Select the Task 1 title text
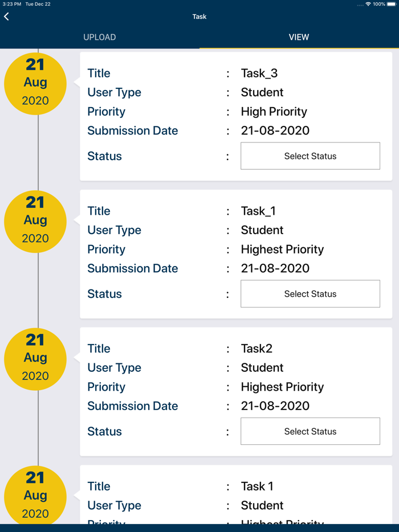Image resolution: width=399 pixels, height=532 pixels. coord(257,486)
